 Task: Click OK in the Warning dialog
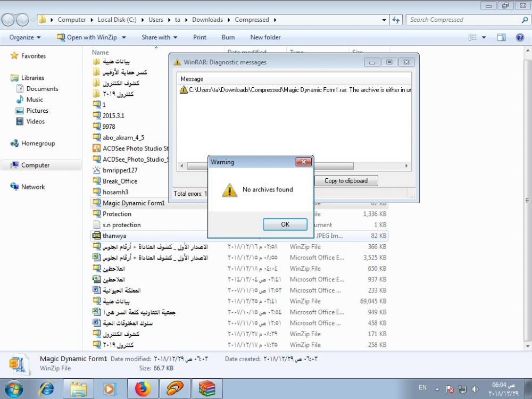pyautogui.click(x=285, y=225)
